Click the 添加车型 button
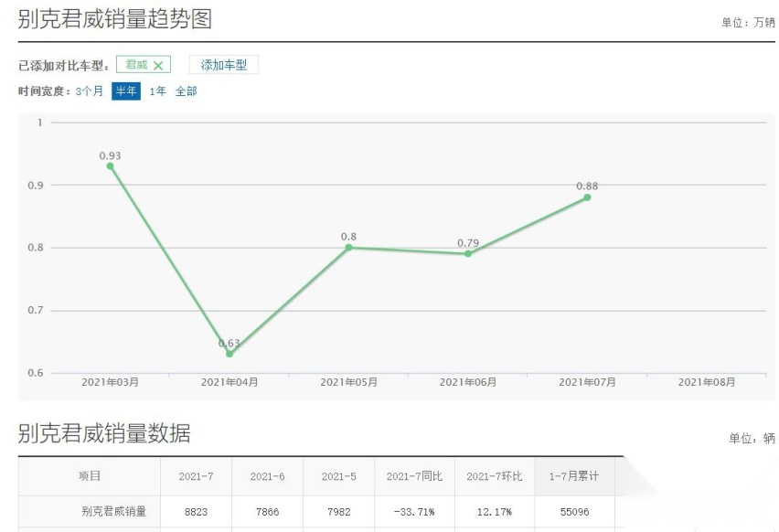The width and height of the screenshot is (779, 532). click(x=224, y=65)
